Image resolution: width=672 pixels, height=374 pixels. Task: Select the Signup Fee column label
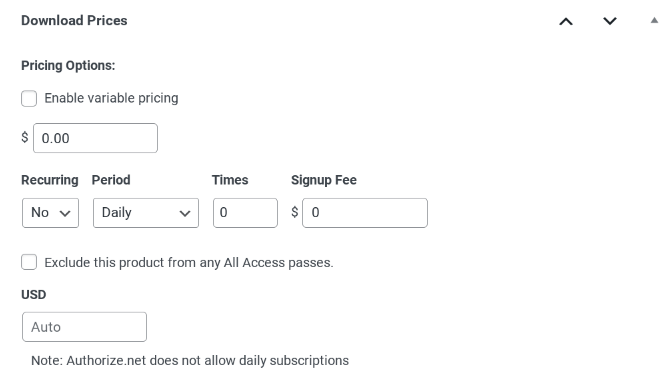(x=324, y=180)
